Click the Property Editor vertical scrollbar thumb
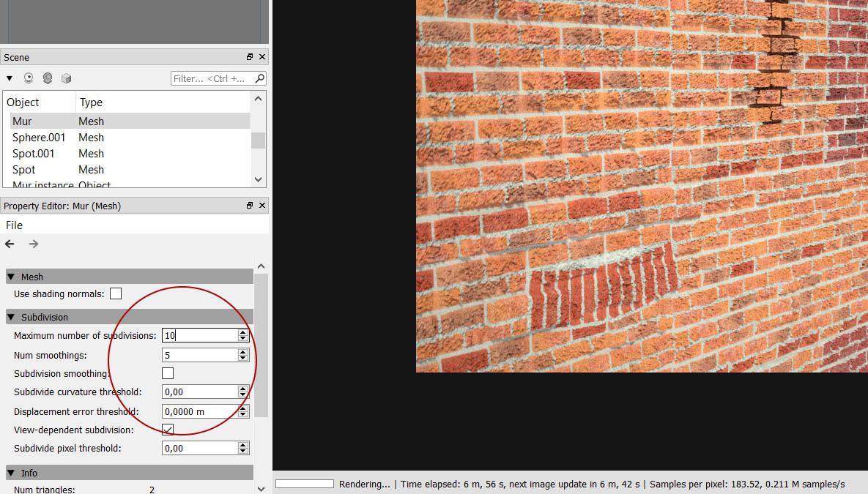The width and height of the screenshot is (868, 494). tap(261, 345)
